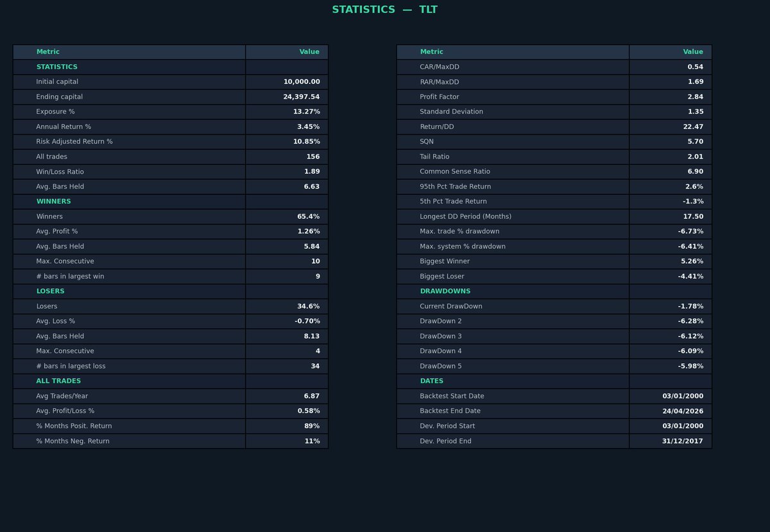Click the 10.85% value
The width and height of the screenshot is (770, 532).
coord(307,142)
